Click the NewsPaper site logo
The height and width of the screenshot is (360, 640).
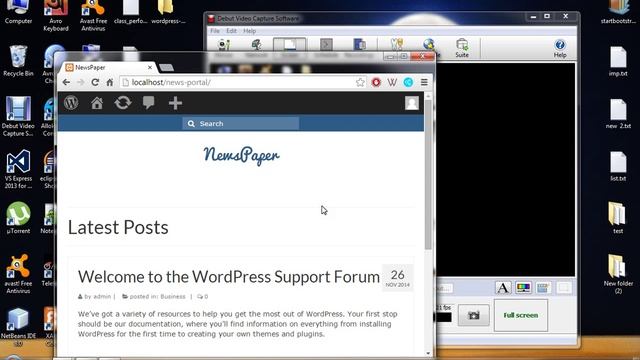242,155
